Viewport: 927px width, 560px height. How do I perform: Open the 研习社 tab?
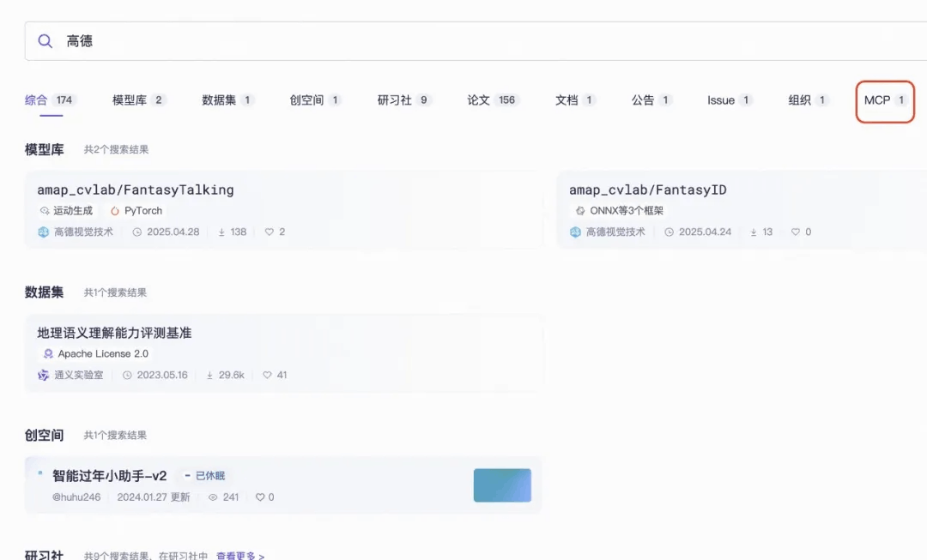click(x=404, y=99)
